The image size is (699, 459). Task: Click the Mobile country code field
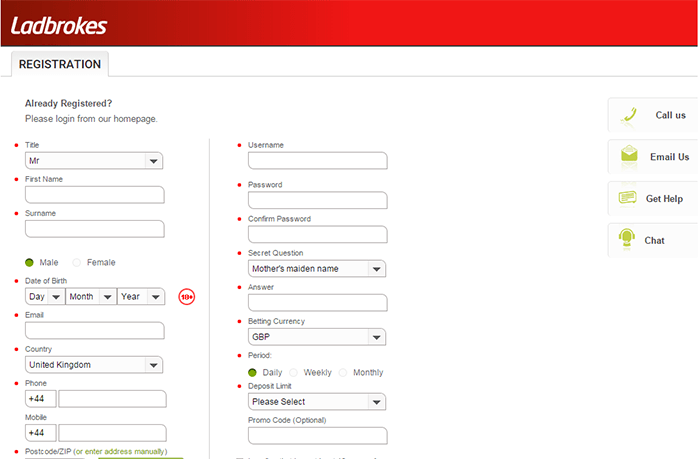pos(41,433)
